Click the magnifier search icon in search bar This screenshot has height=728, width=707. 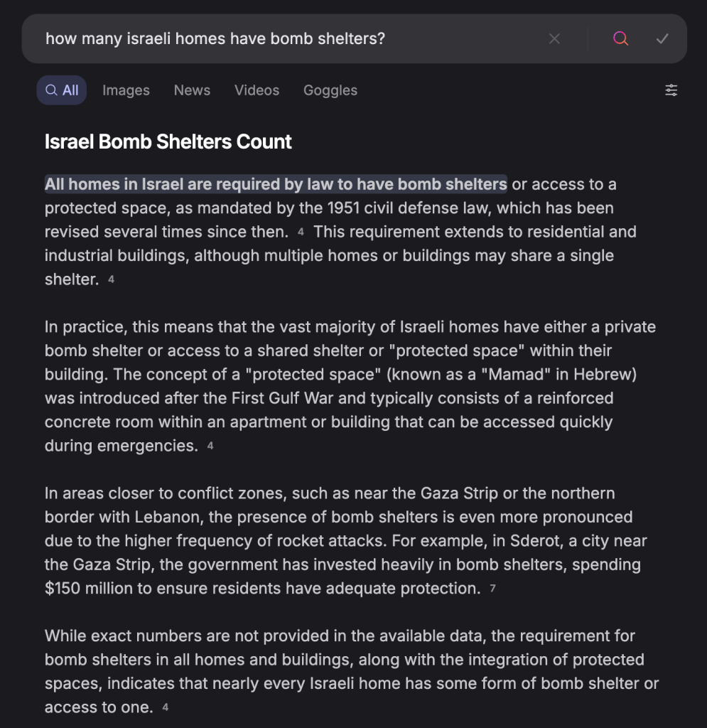coord(620,39)
